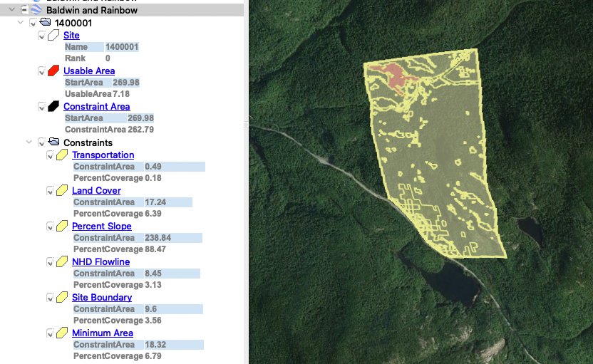The image size is (593, 364).
Task: Open the Land Cover link
Action: click(96, 190)
